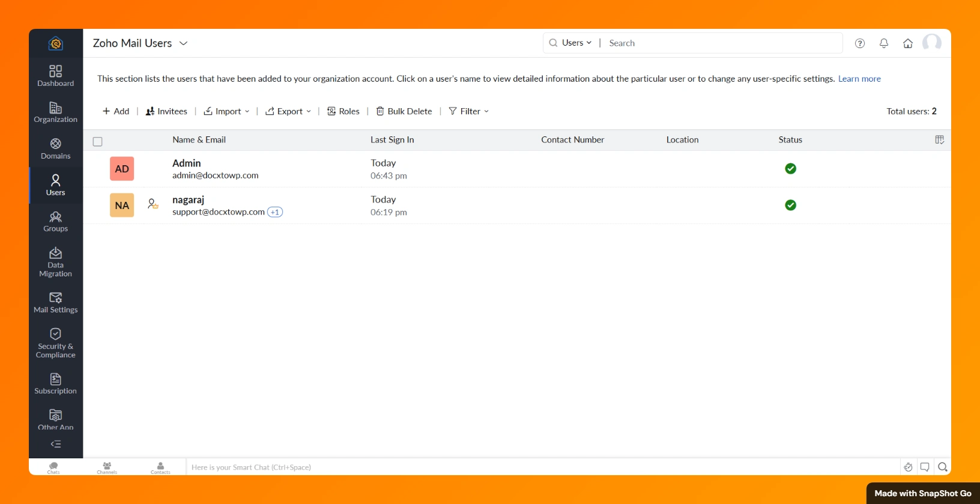Open the notifications bell
This screenshot has height=504, width=980.
(x=884, y=43)
